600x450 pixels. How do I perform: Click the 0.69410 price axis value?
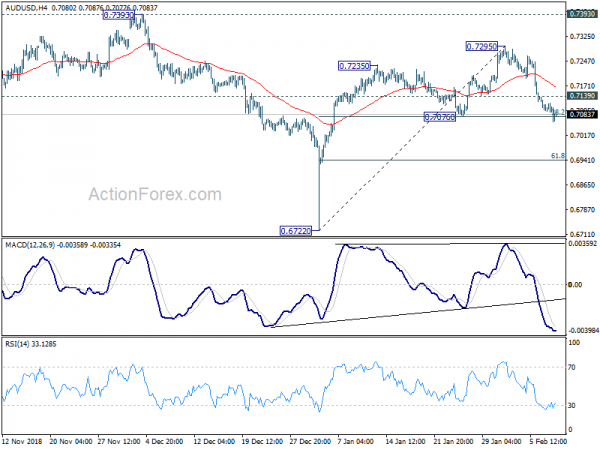pyautogui.click(x=582, y=160)
